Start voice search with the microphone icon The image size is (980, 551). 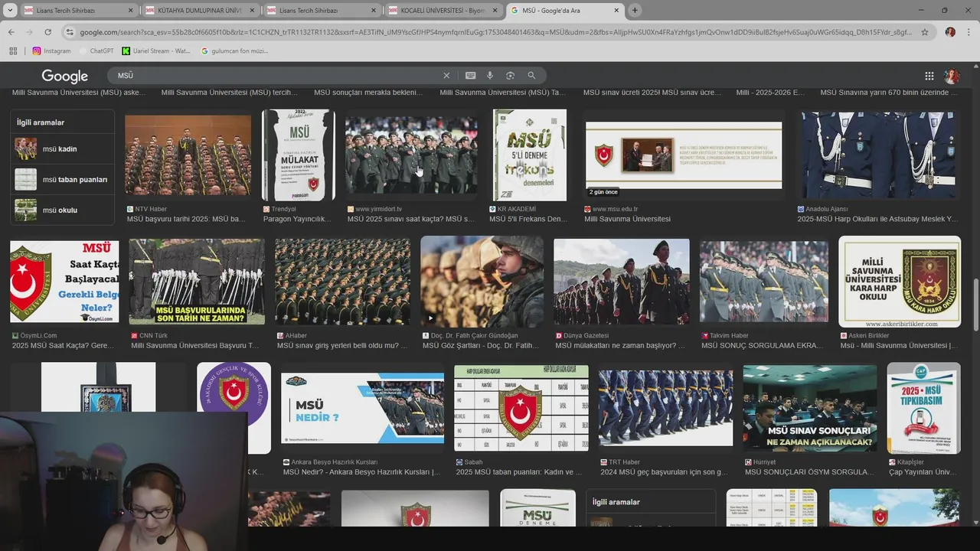(490, 76)
